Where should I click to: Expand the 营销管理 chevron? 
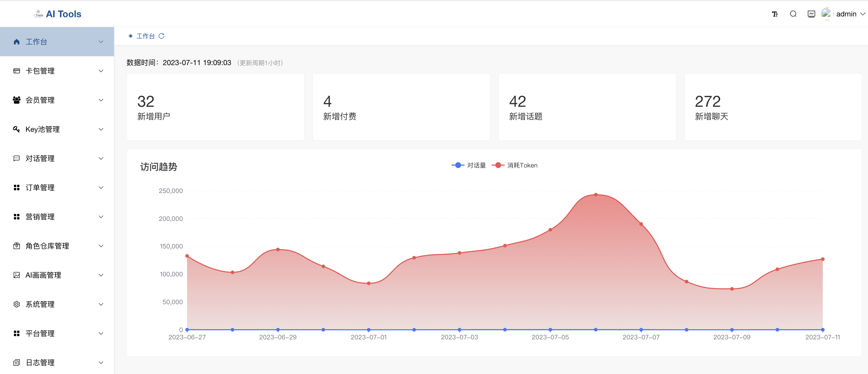coord(101,216)
